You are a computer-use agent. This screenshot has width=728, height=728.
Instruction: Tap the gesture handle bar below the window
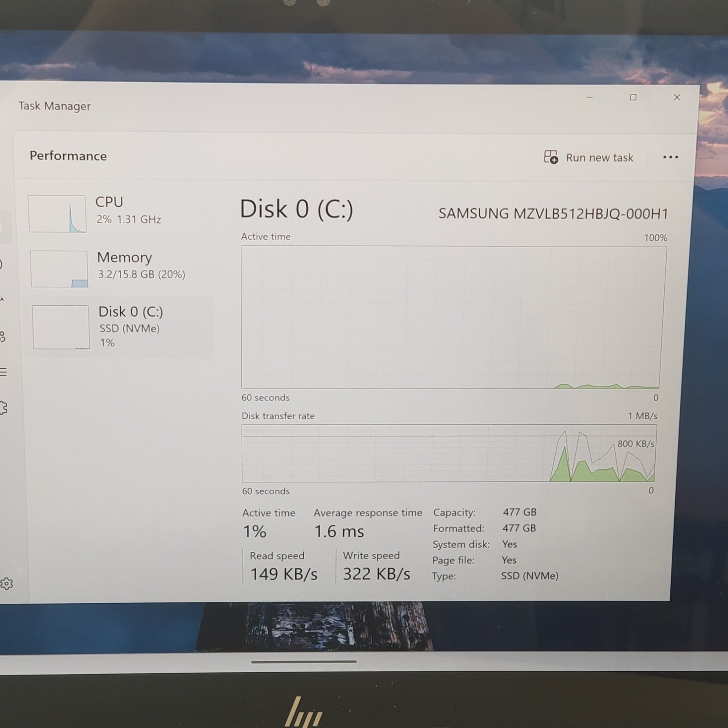[x=304, y=661]
